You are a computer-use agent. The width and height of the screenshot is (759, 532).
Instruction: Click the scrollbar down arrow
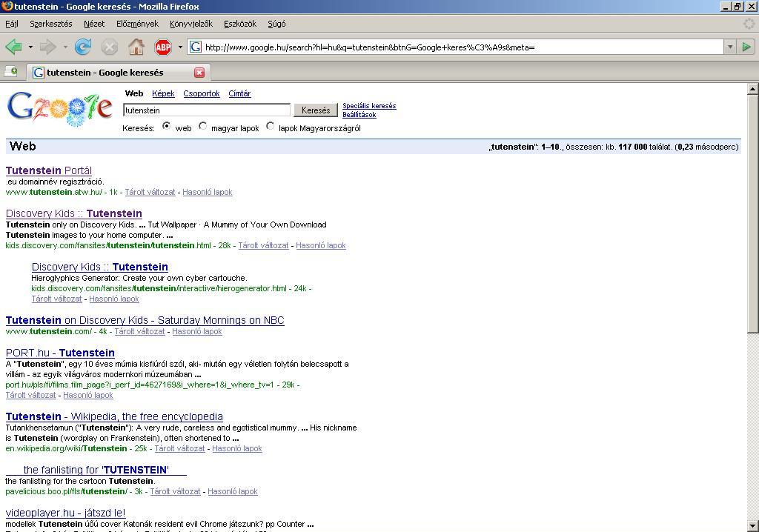click(753, 526)
